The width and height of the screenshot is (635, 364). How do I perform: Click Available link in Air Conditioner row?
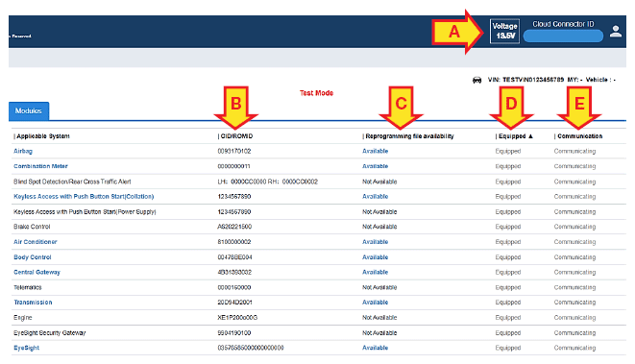coord(375,242)
